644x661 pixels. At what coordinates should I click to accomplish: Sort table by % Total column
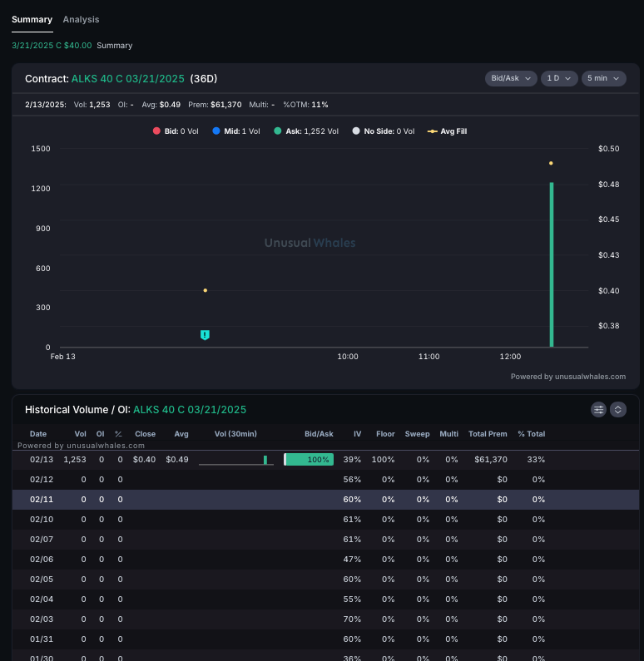[x=532, y=434]
